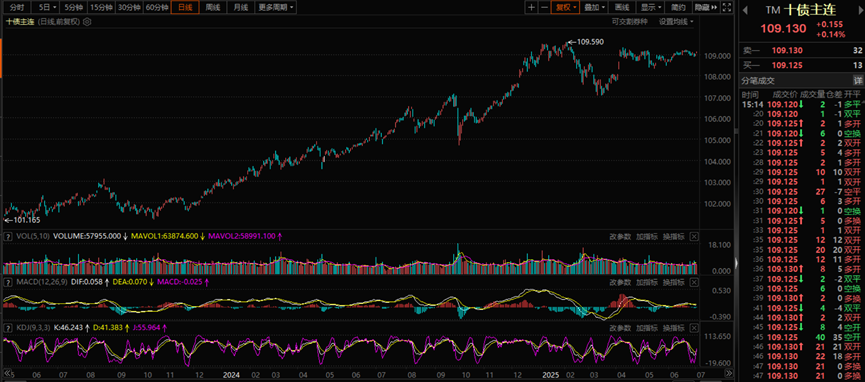Click 换指标 in the MACD panel

pos(674,282)
